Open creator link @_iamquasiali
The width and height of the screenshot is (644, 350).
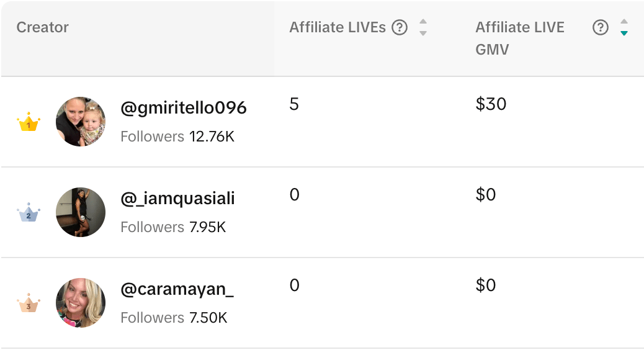tap(178, 199)
